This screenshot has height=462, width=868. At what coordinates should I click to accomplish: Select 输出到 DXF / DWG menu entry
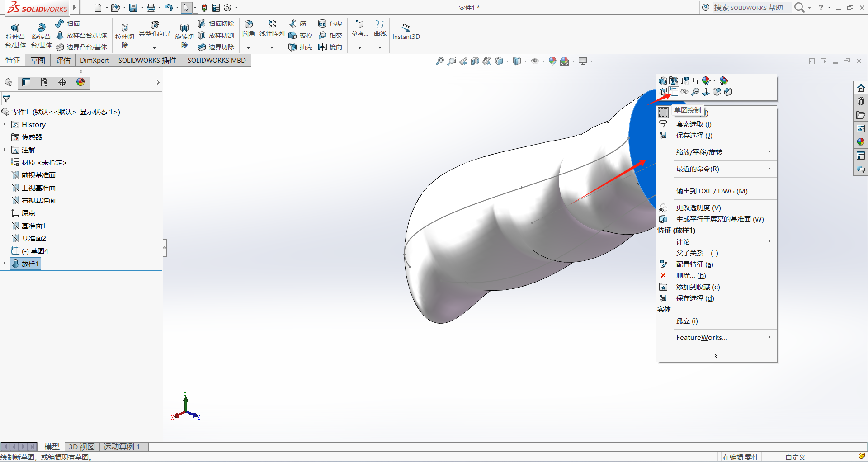pyautogui.click(x=712, y=191)
